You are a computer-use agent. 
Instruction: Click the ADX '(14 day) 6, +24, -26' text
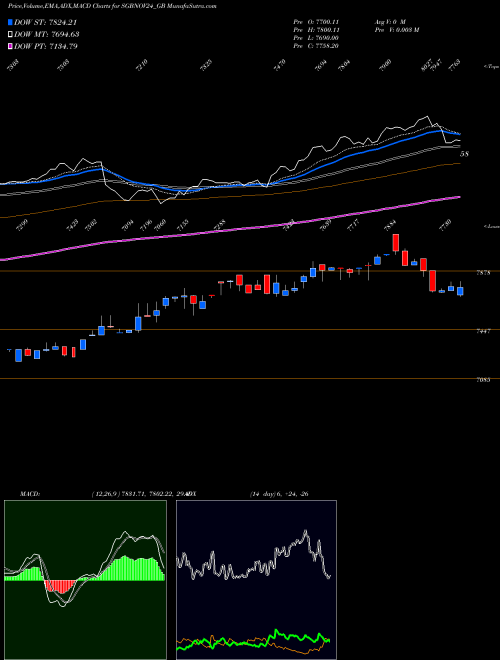click(x=279, y=494)
